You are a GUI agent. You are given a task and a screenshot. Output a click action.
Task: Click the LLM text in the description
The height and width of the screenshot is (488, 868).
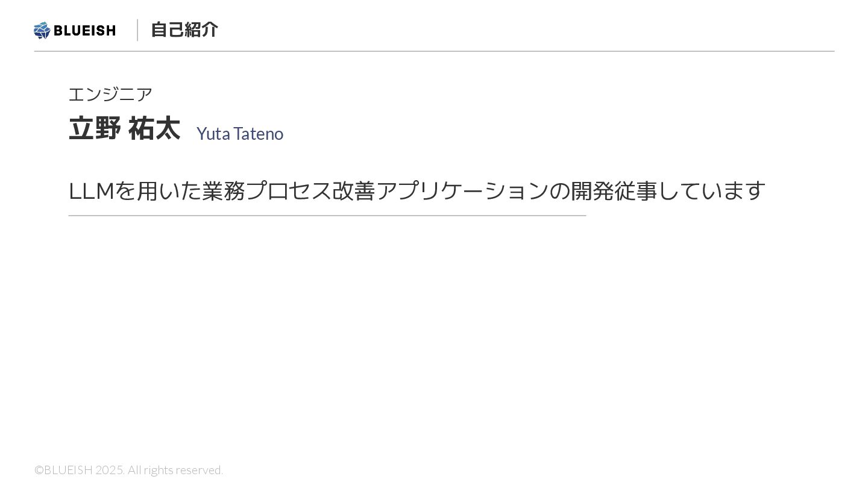point(91,191)
